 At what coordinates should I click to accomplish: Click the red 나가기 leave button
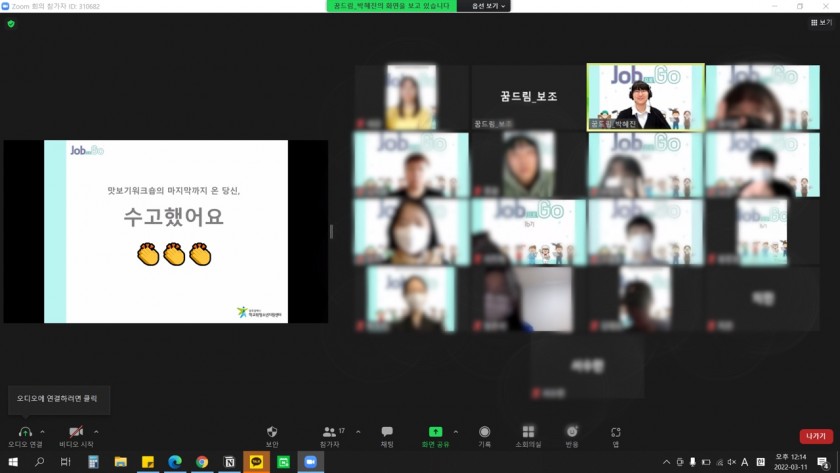click(x=815, y=436)
